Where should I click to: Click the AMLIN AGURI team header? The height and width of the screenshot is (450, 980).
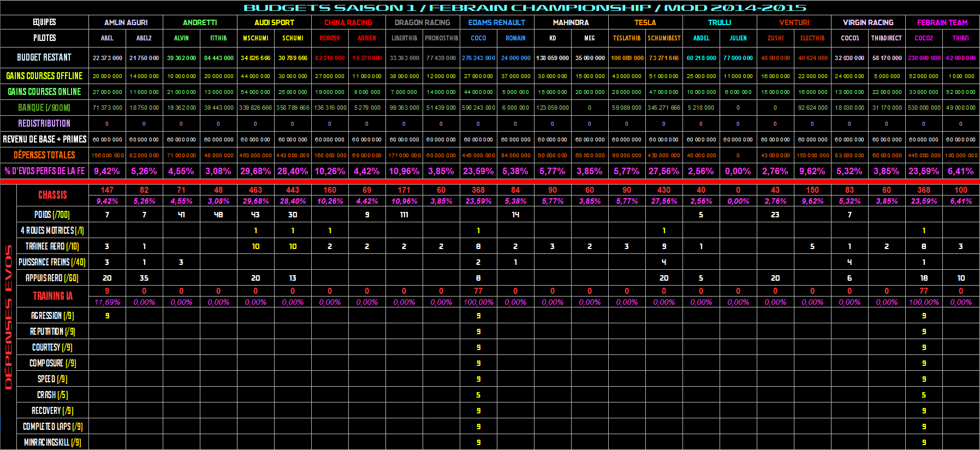coord(126,22)
